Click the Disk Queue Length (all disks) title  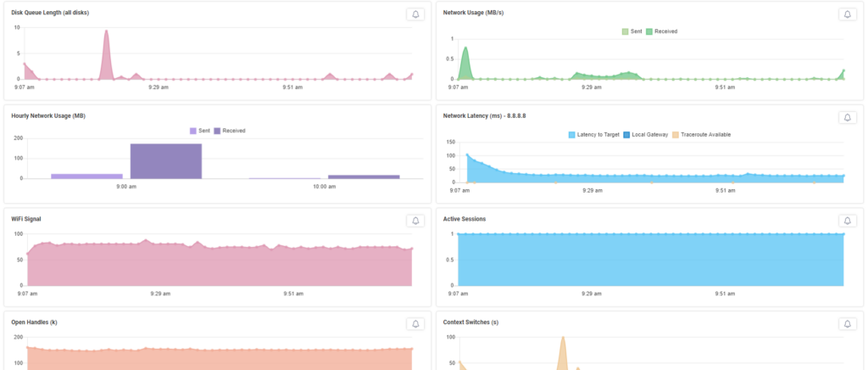click(50, 13)
